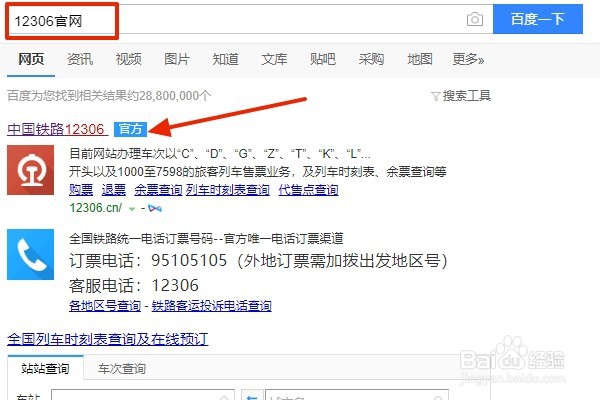Click the search box containing 12306官网
Image resolution: width=600 pixels, height=400 pixels.
click(x=249, y=20)
